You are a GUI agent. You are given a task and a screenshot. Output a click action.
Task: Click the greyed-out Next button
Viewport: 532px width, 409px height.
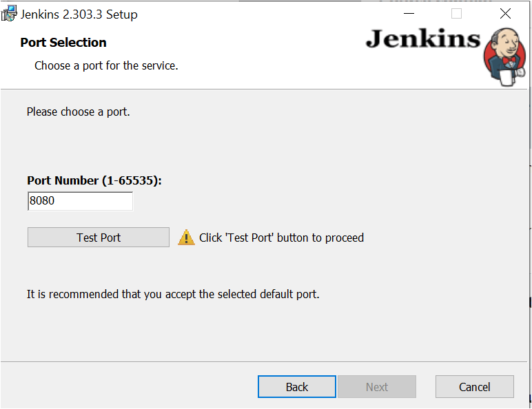[377, 387]
